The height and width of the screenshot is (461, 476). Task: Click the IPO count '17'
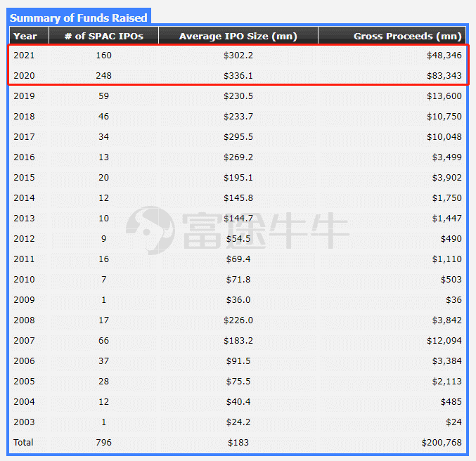tap(104, 320)
